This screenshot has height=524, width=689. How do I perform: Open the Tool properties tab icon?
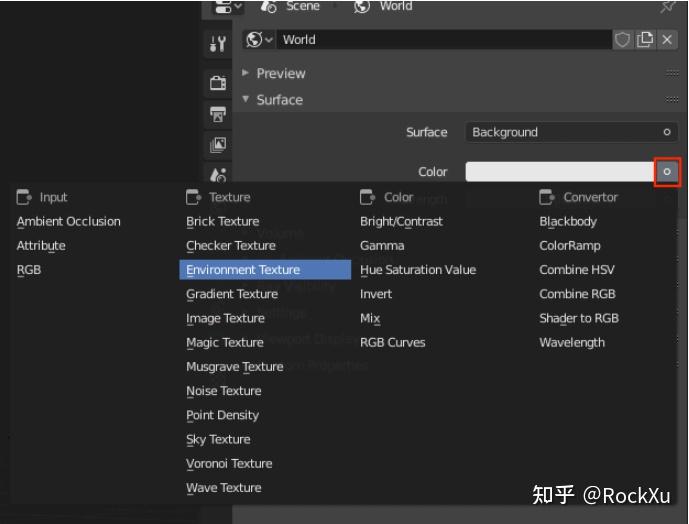[x=218, y=43]
